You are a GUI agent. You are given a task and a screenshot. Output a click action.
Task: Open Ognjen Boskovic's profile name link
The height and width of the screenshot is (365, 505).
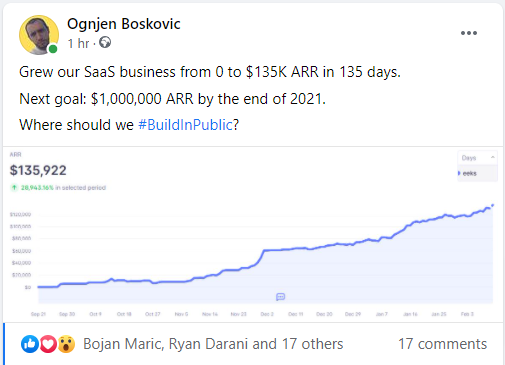tap(124, 24)
